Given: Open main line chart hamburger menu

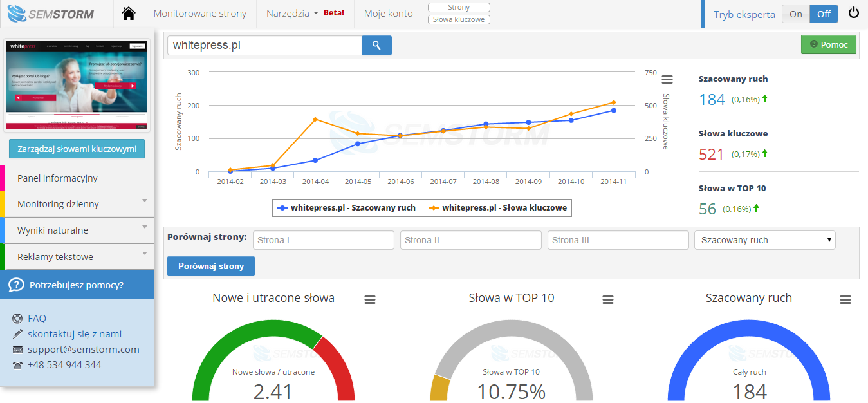Looking at the screenshot, I should 667,79.
